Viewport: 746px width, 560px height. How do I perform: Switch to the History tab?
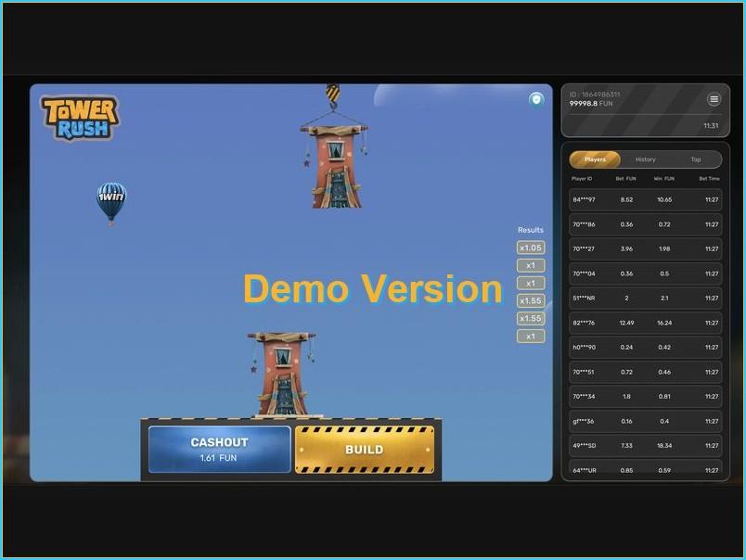point(645,159)
